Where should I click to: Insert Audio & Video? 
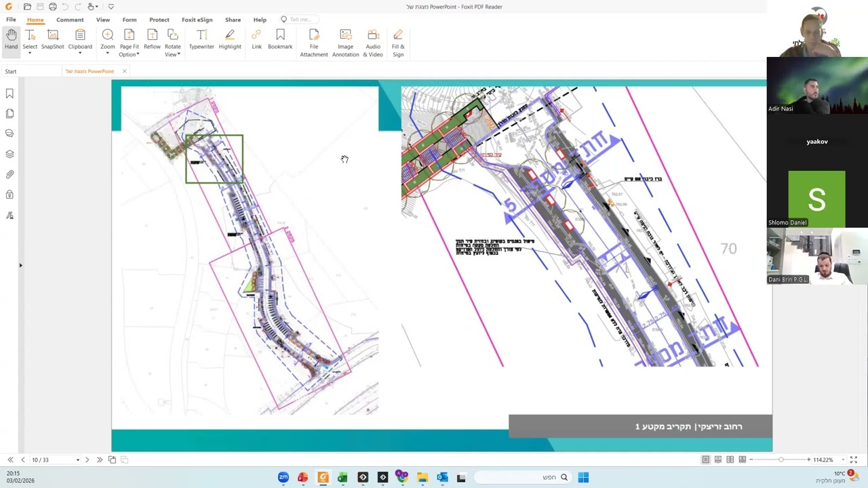click(x=373, y=43)
